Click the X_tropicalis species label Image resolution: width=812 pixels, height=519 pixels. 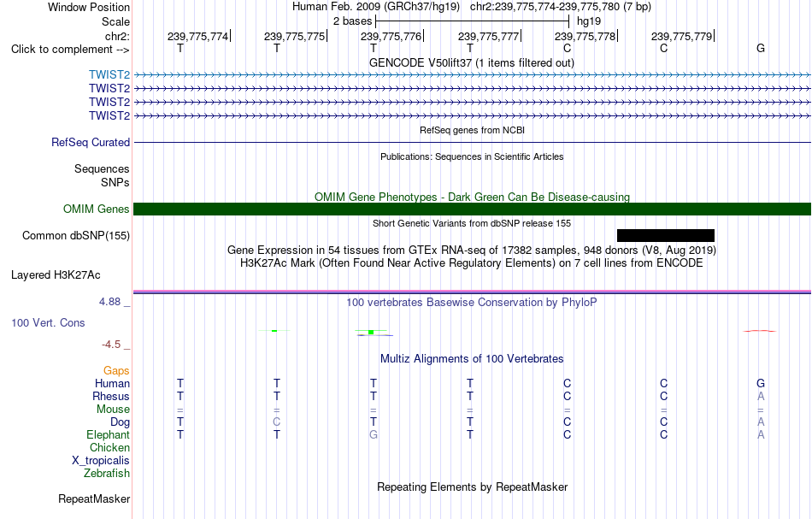pos(101,461)
